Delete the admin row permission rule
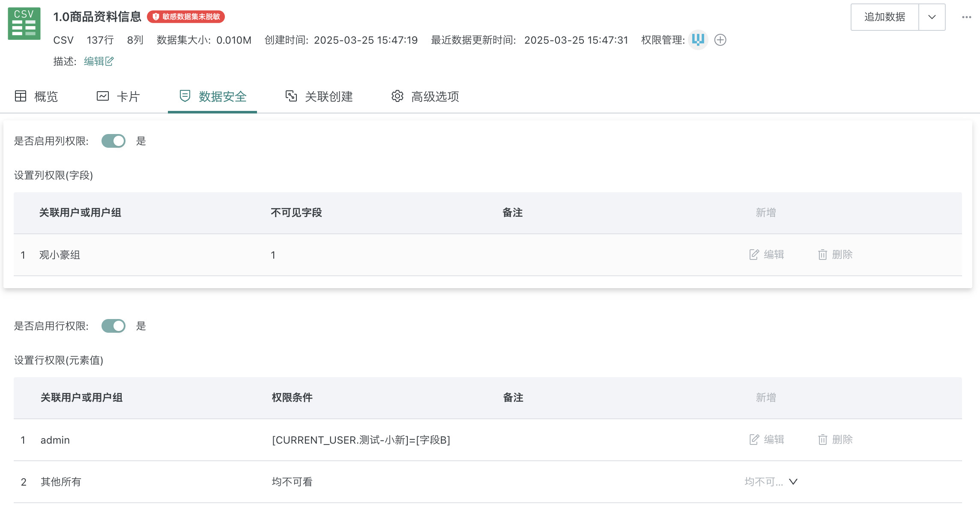Screen dimensions: 980x513 [835, 440]
